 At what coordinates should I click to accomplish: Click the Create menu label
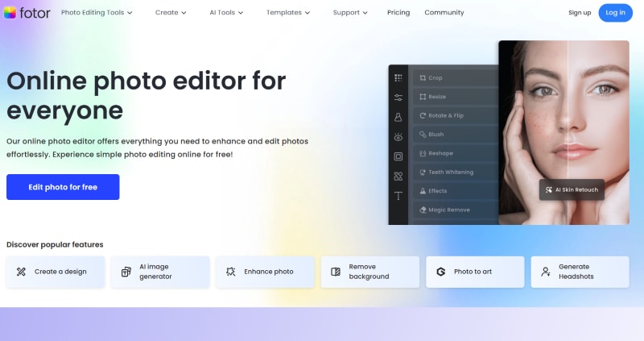167,12
